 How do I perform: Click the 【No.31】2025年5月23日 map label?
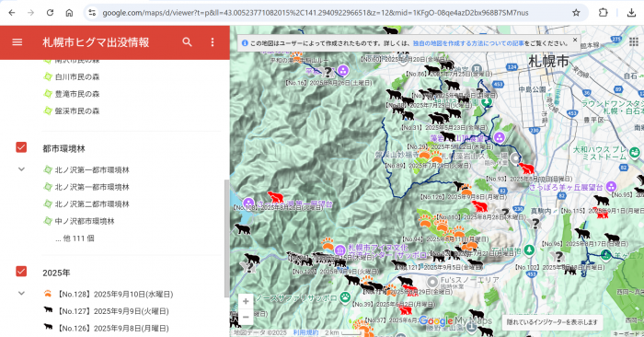(444, 128)
